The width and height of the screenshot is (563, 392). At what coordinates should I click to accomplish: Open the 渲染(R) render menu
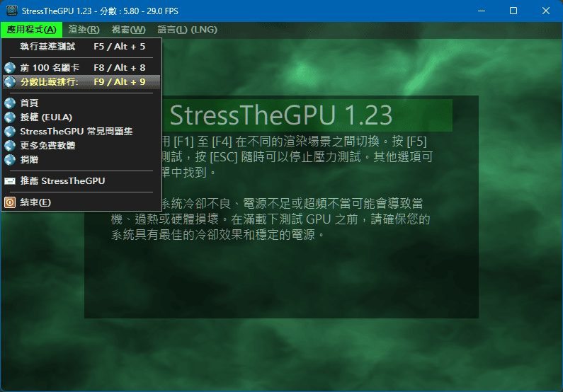pyautogui.click(x=84, y=30)
